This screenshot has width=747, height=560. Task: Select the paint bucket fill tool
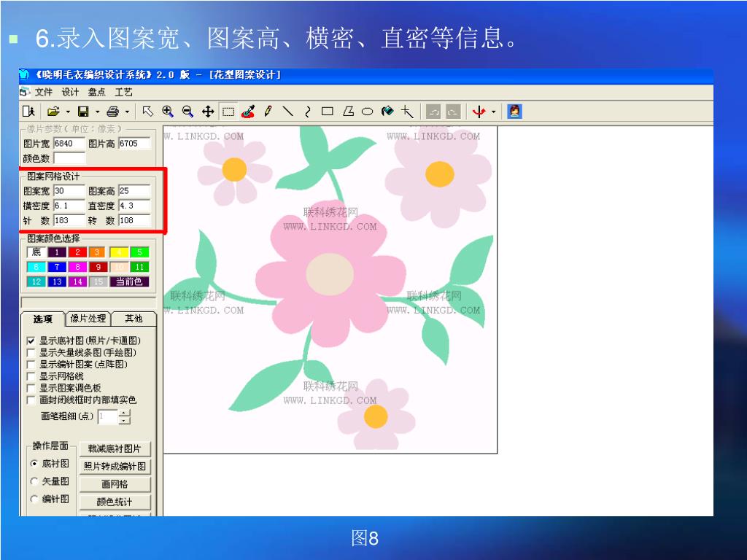(387, 112)
